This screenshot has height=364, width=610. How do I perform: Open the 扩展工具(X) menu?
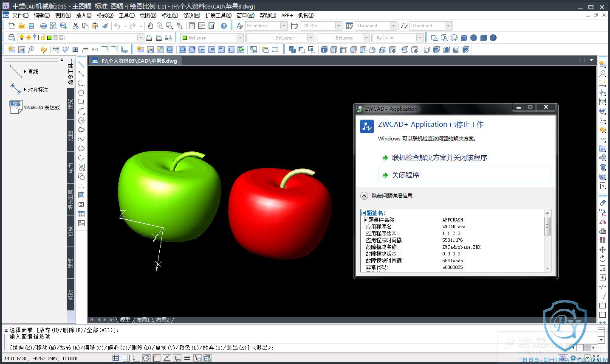[218, 15]
